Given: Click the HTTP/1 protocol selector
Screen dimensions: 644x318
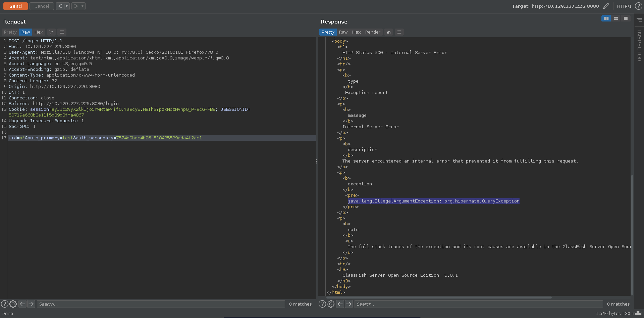Looking at the screenshot, I should click(624, 6).
